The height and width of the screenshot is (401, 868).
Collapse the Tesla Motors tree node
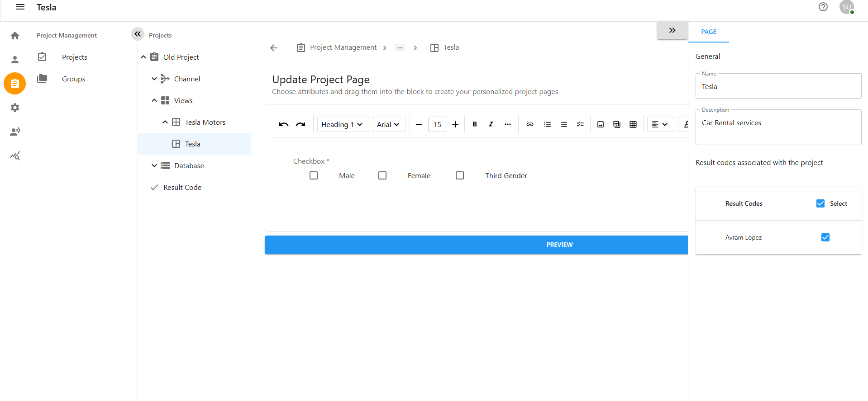[x=165, y=122]
